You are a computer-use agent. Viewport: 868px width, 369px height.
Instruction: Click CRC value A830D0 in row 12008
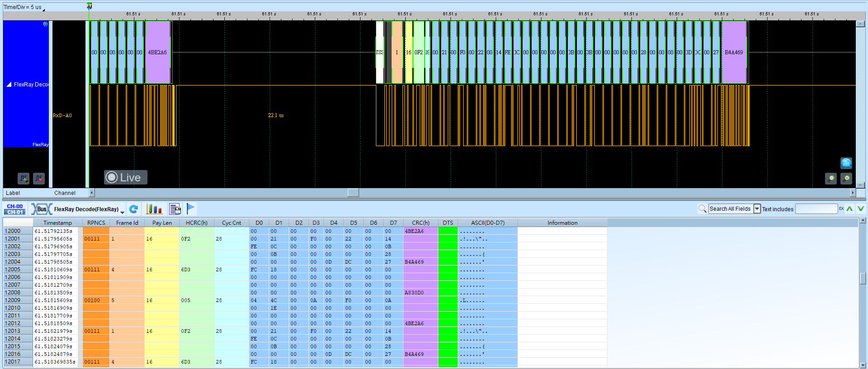pos(414,293)
